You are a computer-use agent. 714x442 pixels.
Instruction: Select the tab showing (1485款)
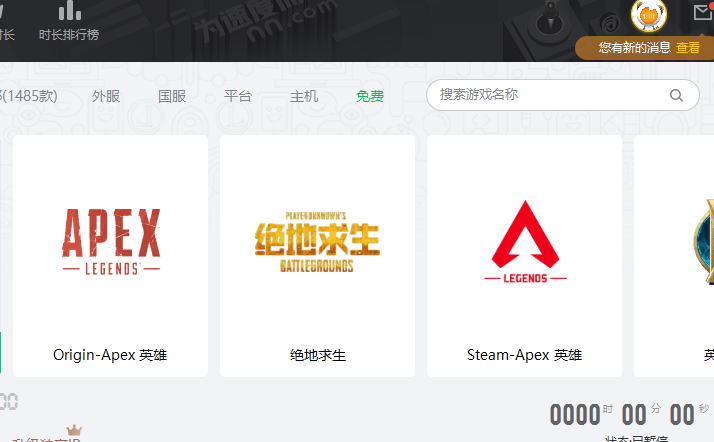(x=28, y=96)
